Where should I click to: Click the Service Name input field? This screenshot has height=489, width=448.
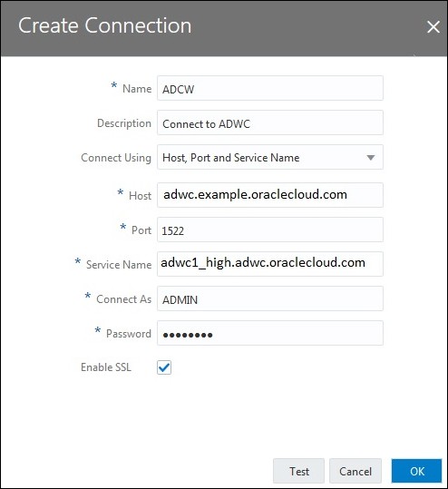[270, 264]
